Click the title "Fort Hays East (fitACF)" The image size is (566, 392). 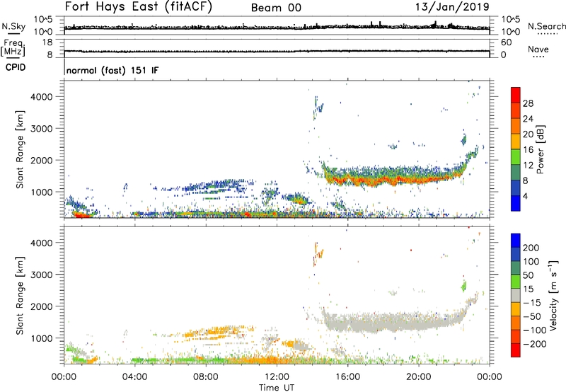point(138,7)
